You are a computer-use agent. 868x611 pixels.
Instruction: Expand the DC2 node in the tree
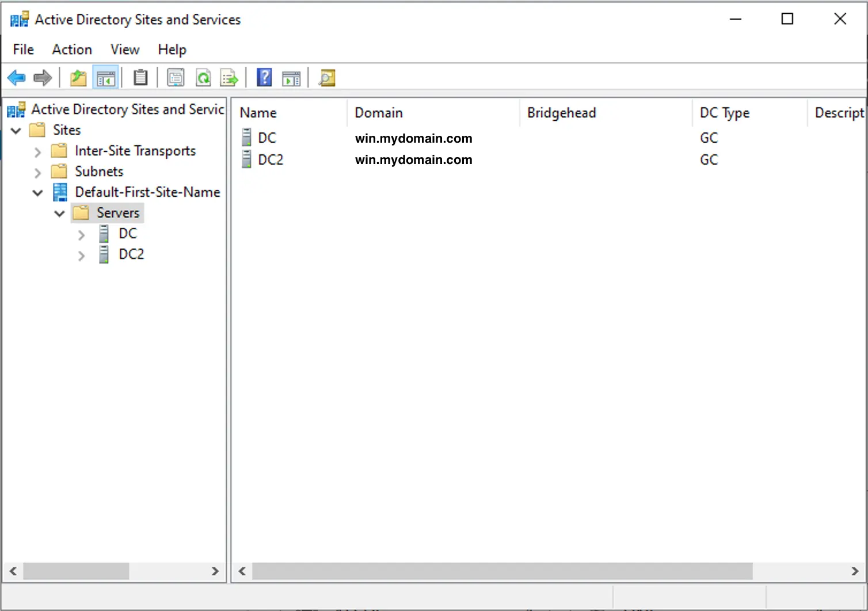[x=81, y=255]
